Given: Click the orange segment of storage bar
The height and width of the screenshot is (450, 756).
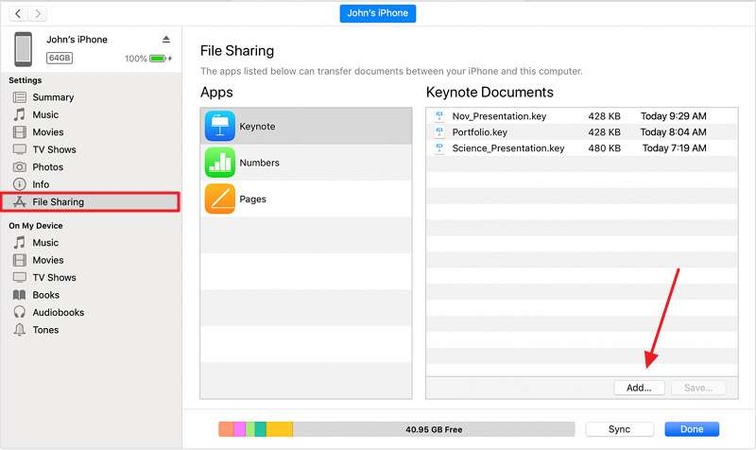Looking at the screenshot, I should pyautogui.click(x=226, y=429).
